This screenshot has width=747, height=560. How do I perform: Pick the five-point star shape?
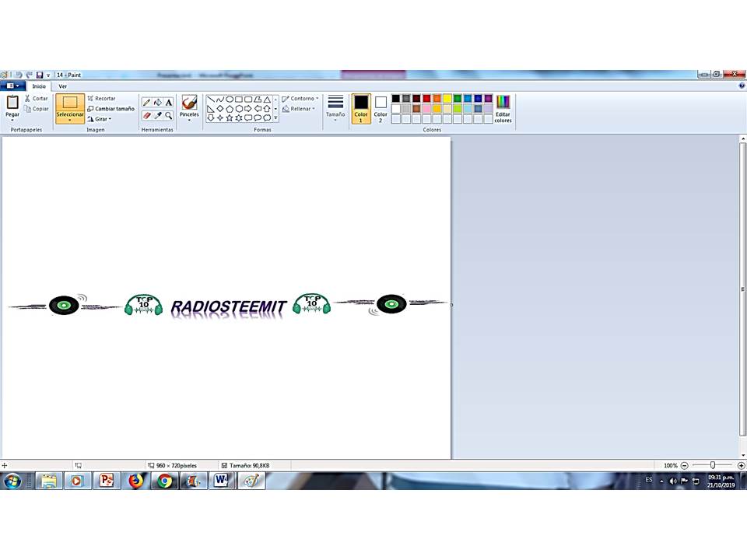[x=229, y=117]
